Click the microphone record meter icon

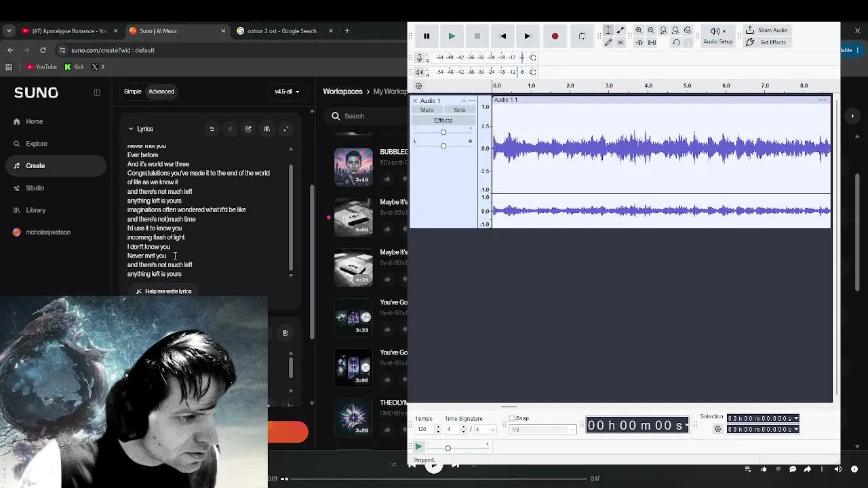point(419,58)
